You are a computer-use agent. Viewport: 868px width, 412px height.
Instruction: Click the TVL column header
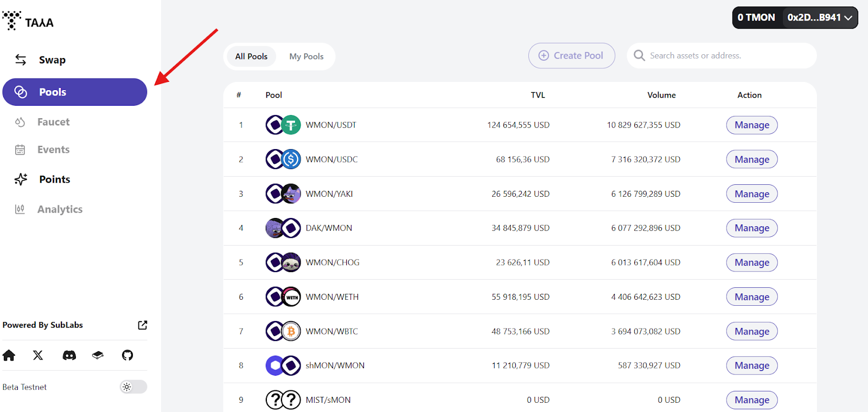point(538,95)
